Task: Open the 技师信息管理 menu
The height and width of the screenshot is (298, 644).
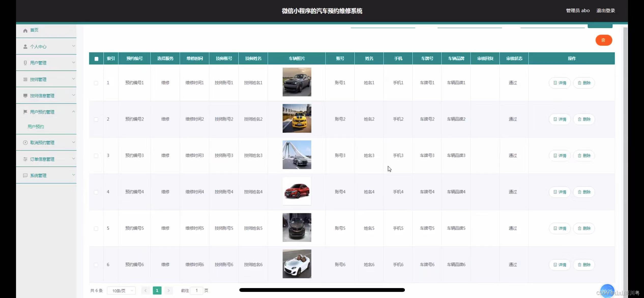Action: pyautogui.click(x=42, y=96)
